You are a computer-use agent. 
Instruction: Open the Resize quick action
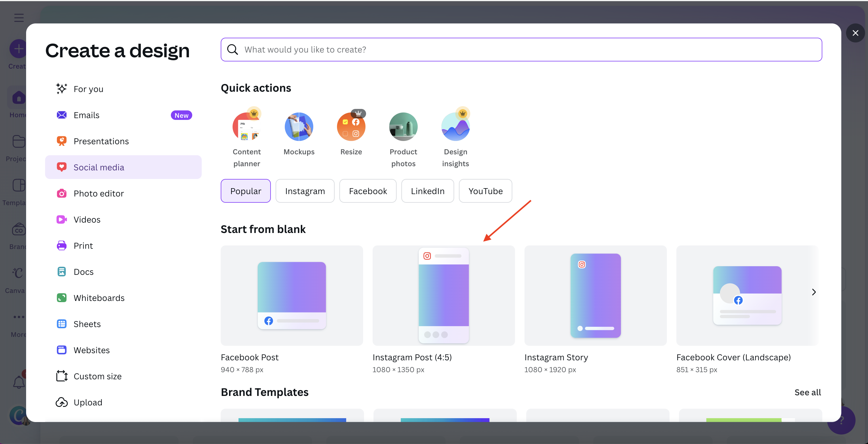351,127
